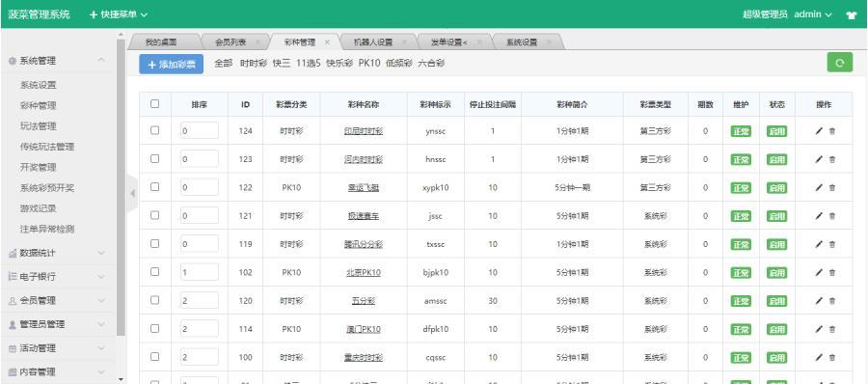
Task: Delete the xypk10 row with trash icon
Action: (x=832, y=188)
